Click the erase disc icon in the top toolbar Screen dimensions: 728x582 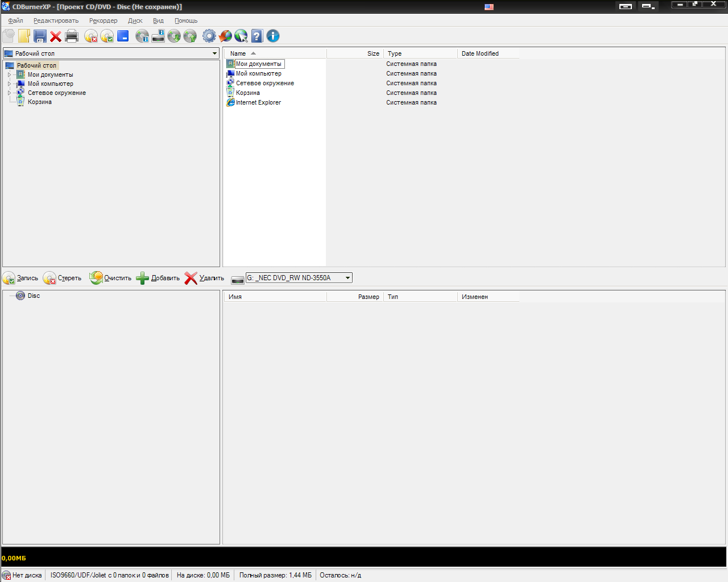point(91,36)
